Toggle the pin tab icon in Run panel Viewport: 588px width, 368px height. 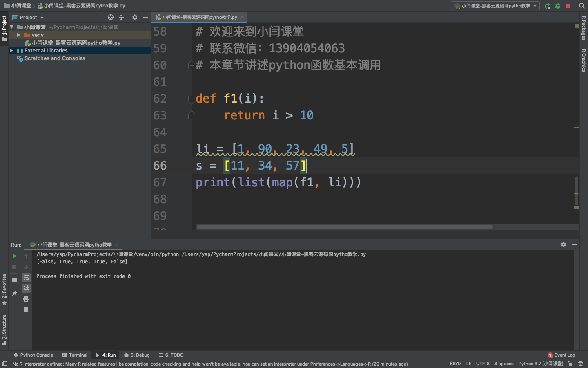pos(14,293)
